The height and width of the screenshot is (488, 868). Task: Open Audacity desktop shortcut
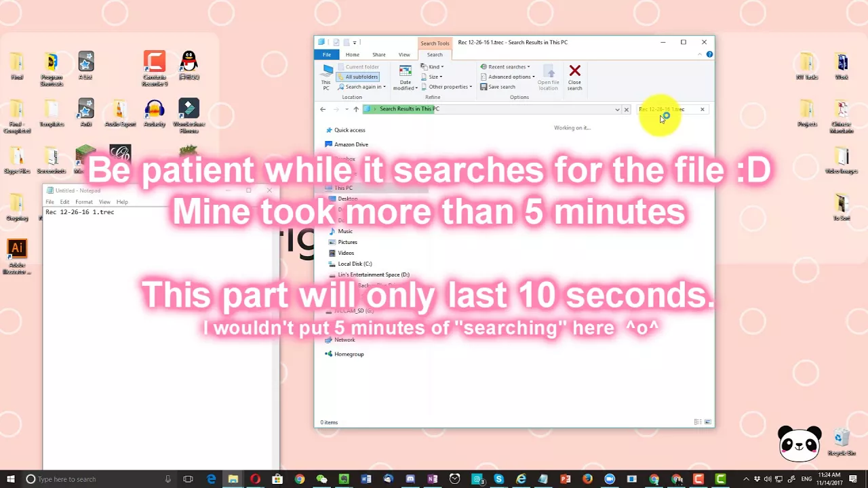click(155, 113)
